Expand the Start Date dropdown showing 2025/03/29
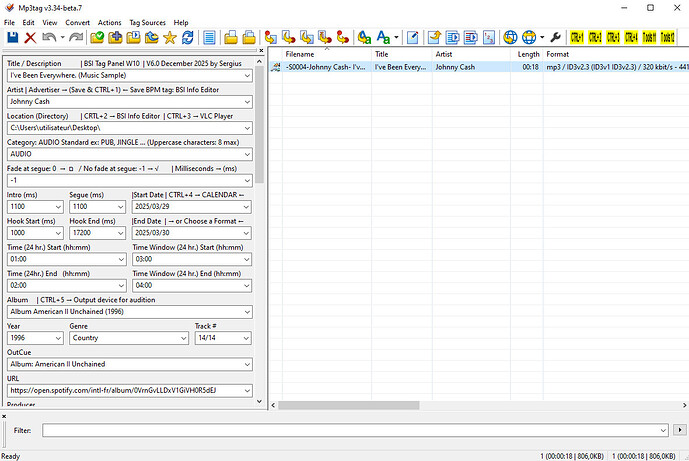The width and height of the screenshot is (689, 461). (x=247, y=207)
